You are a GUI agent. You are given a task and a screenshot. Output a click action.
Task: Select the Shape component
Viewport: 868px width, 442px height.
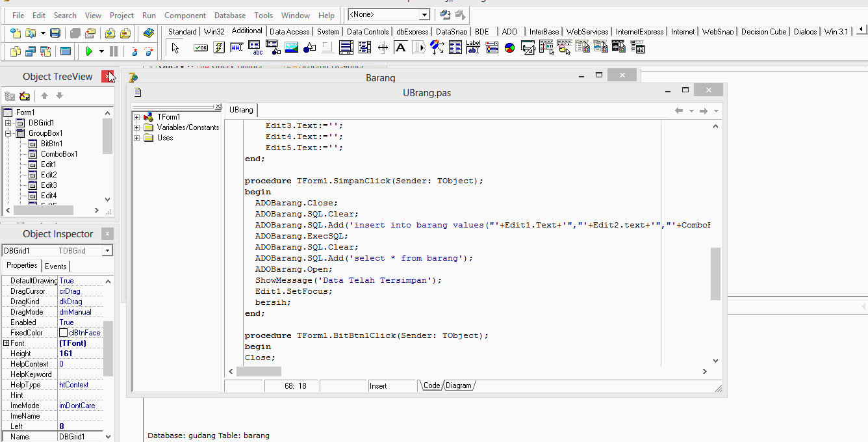point(309,47)
